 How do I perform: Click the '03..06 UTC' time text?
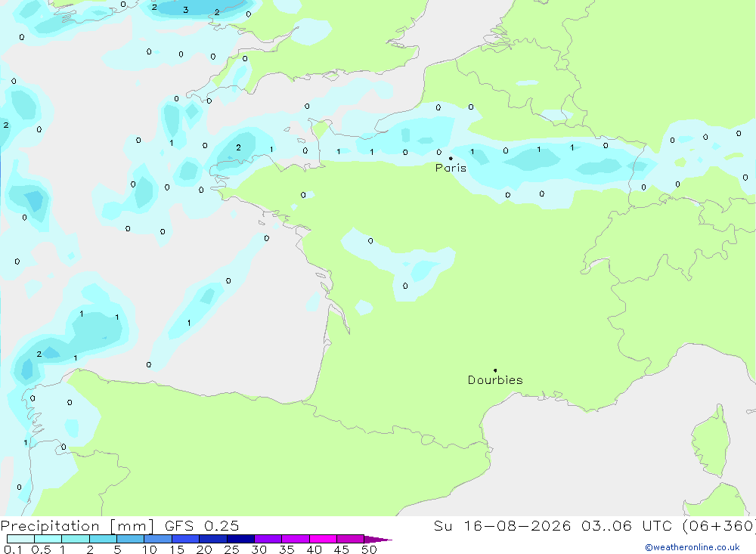626,525
